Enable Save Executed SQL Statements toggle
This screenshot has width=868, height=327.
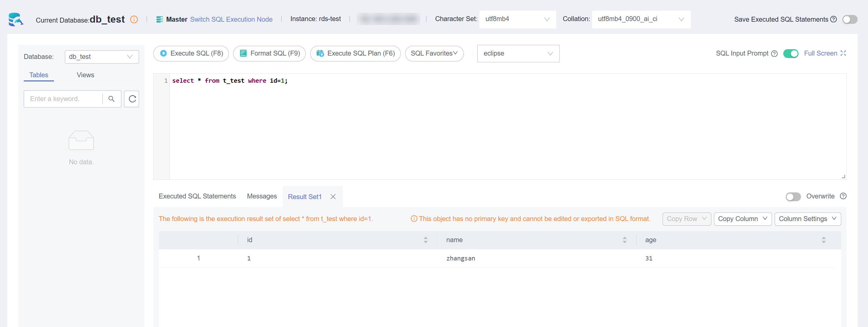click(x=849, y=20)
